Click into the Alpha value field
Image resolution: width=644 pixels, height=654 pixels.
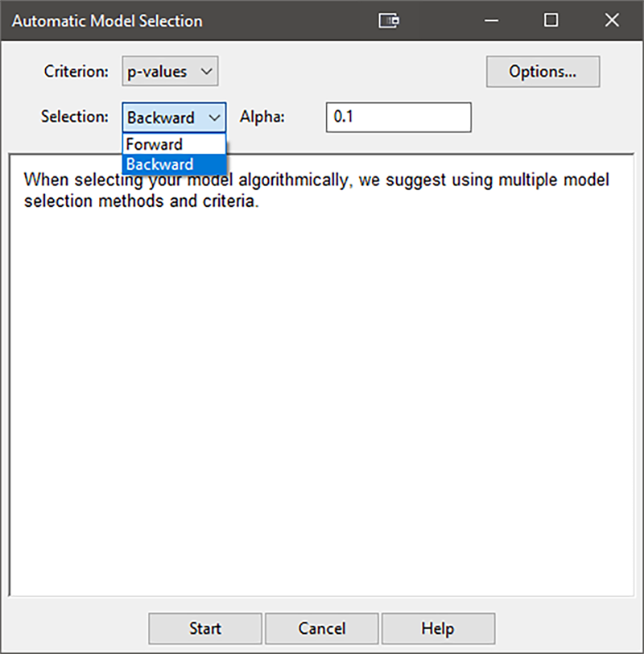pos(398,118)
